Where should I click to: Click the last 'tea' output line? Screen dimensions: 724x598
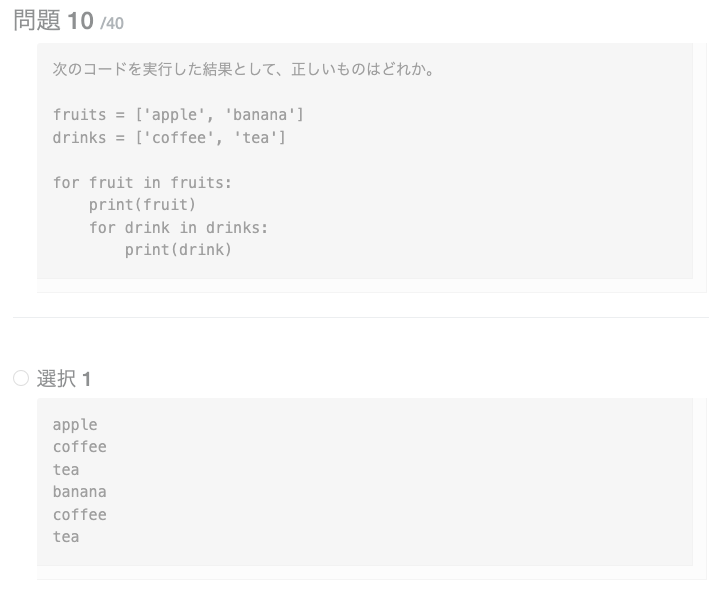pos(66,537)
